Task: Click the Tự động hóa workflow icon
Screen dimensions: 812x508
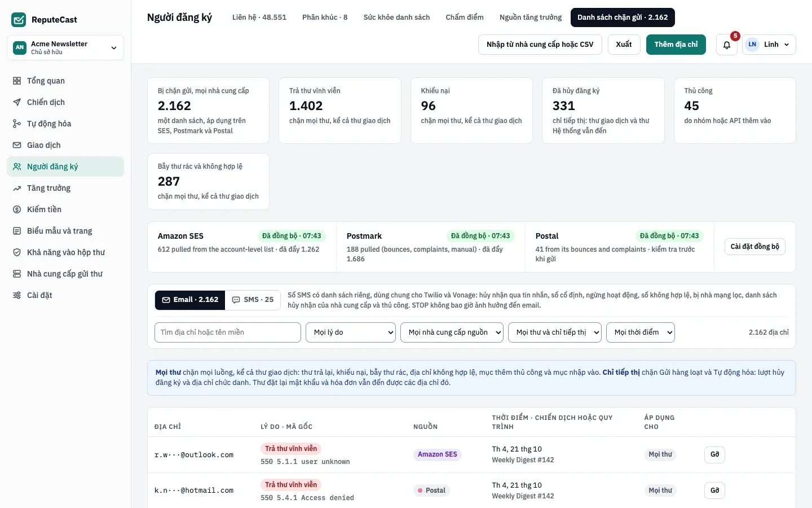Action: 17,124
